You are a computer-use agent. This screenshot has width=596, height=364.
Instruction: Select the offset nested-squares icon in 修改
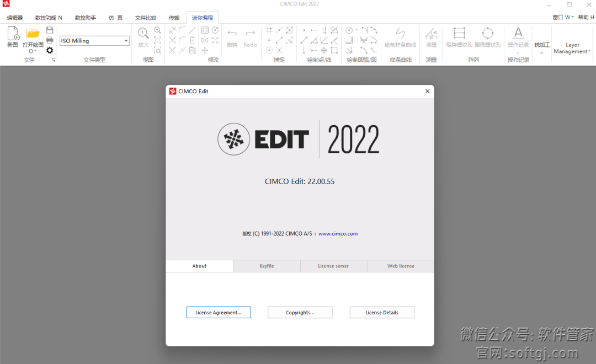[205, 30]
